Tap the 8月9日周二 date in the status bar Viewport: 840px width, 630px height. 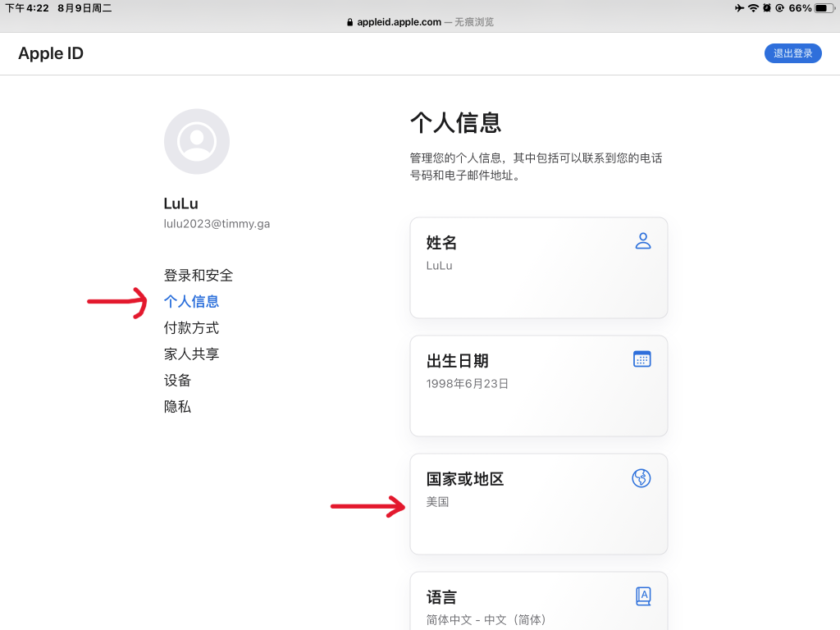[84, 8]
